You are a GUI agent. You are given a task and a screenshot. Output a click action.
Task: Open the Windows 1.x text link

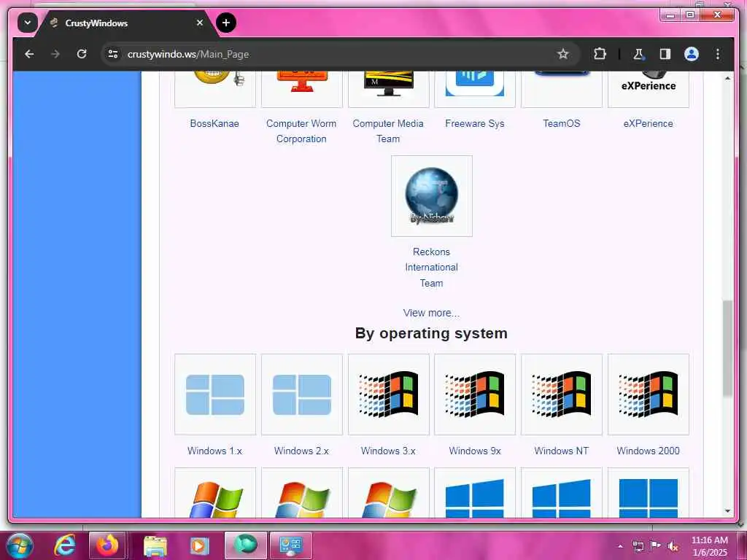215,451
